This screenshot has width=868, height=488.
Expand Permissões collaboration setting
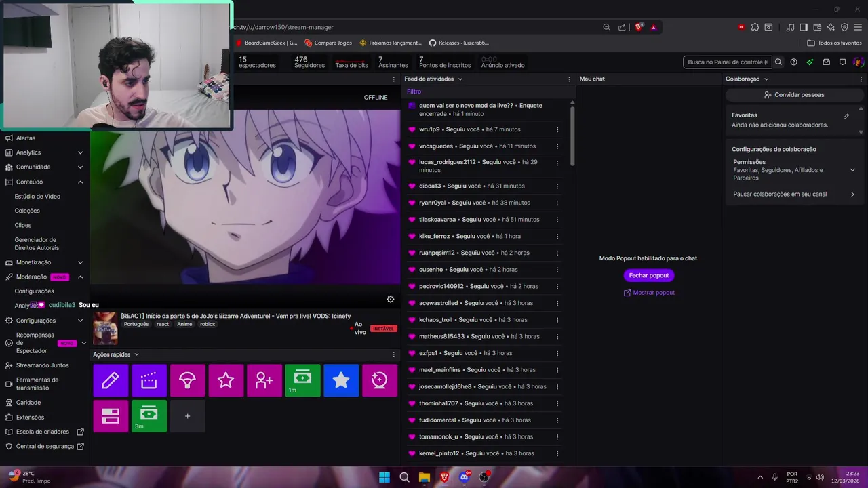pos(852,170)
